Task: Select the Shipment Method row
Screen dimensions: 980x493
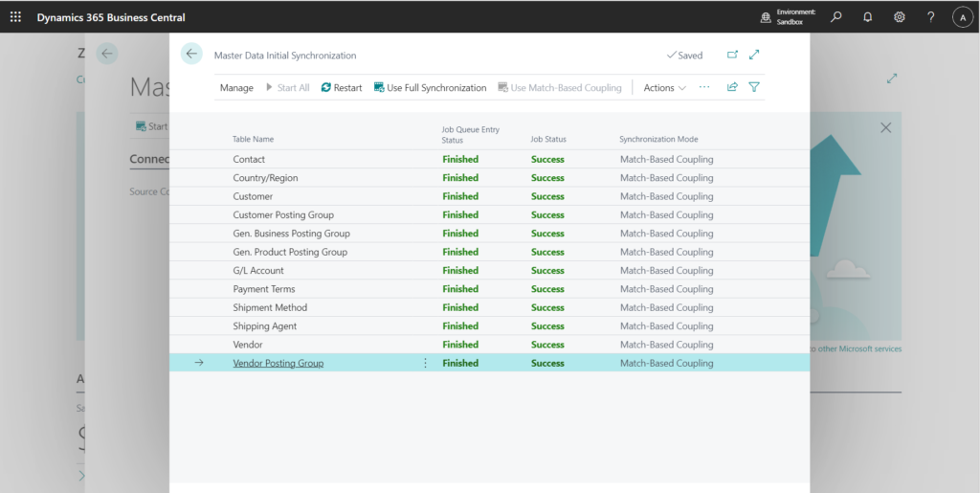Action: coord(489,307)
